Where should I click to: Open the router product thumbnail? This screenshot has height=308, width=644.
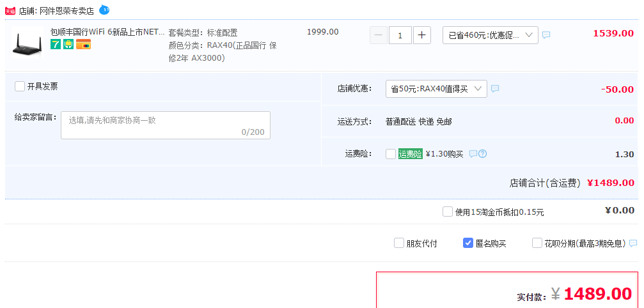27,42
